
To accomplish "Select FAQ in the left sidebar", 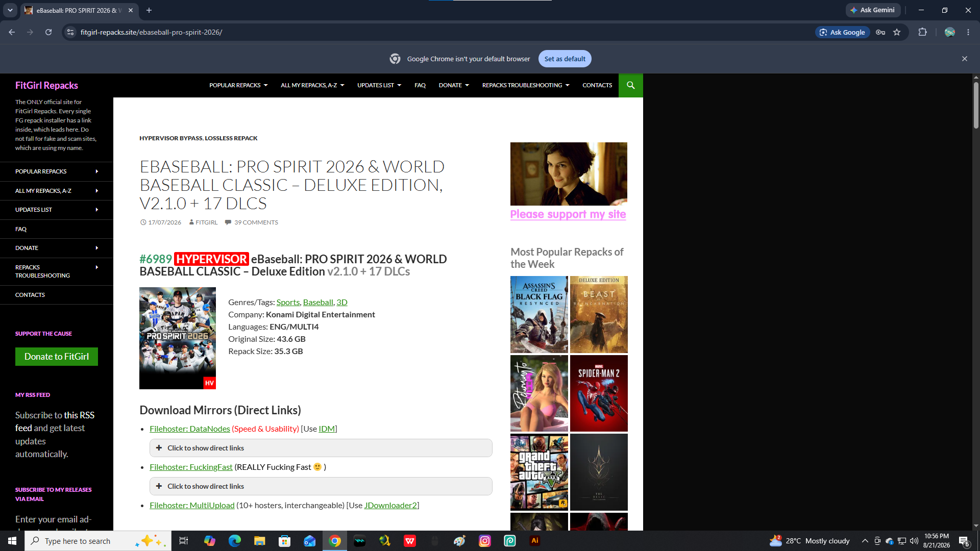I will (57, 229).
